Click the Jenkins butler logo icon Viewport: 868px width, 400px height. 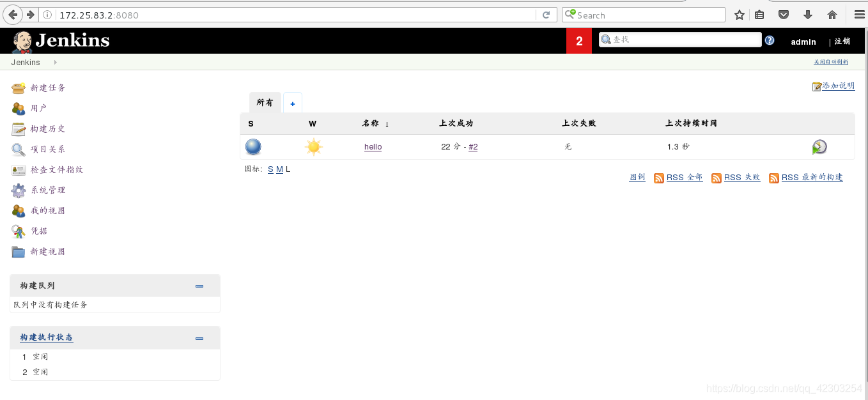coord(22,42)
